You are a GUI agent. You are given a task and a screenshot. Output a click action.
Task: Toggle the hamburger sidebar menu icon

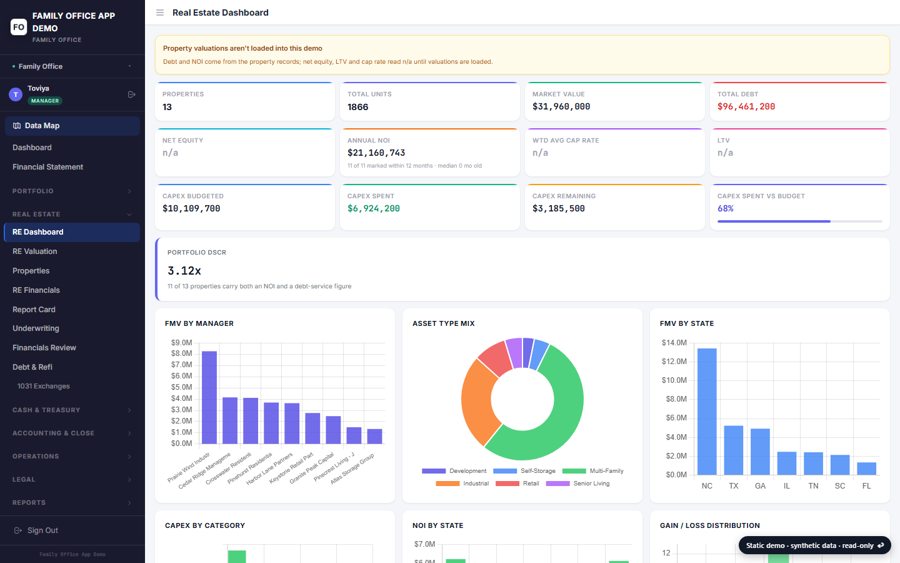point(160,13)
